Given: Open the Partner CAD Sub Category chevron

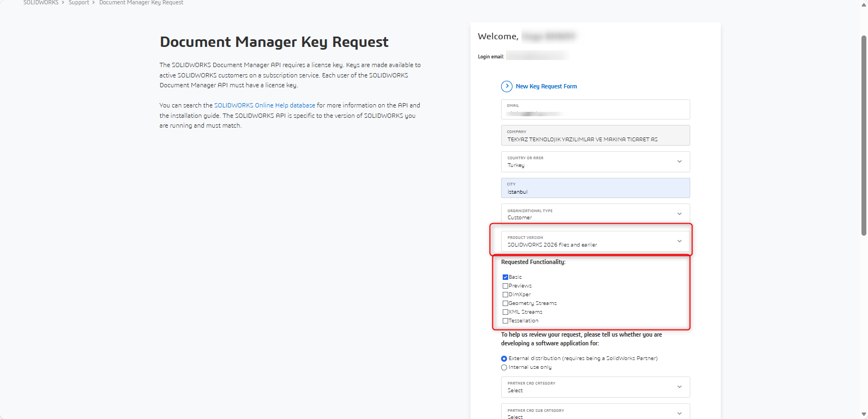Looking at the screenshot, I should pos(679,414).
